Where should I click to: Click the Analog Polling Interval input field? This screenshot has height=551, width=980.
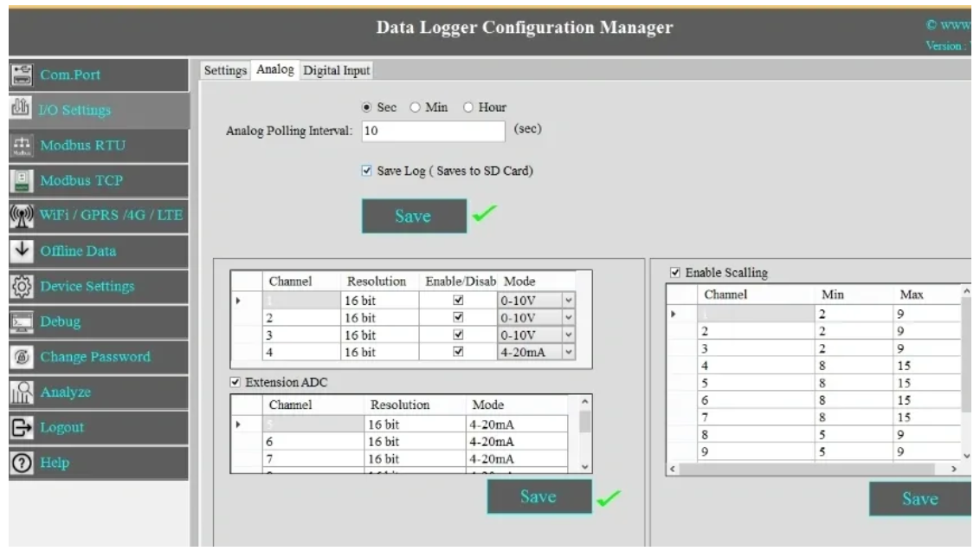[x=431, y=131]
